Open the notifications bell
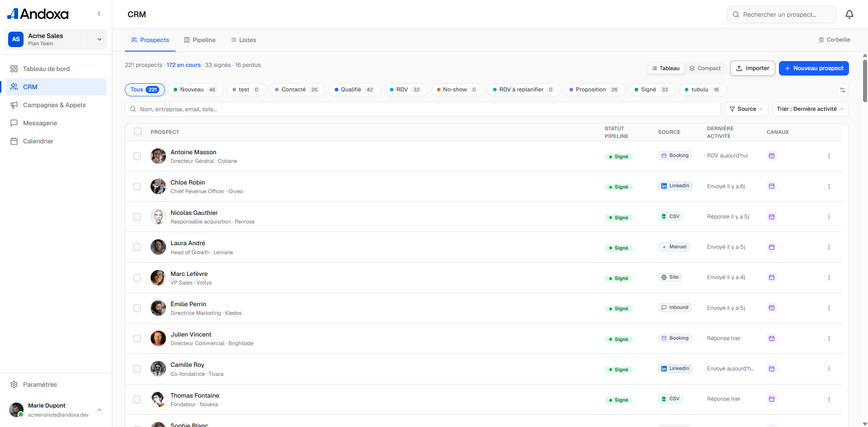This screenshot has height=427, width=868. (849, 14)
